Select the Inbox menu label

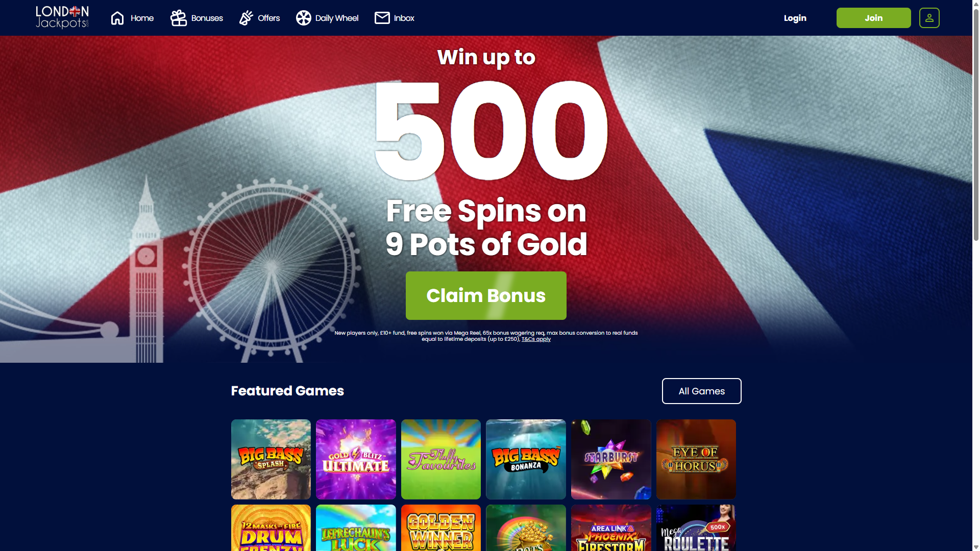coord(404,18)
